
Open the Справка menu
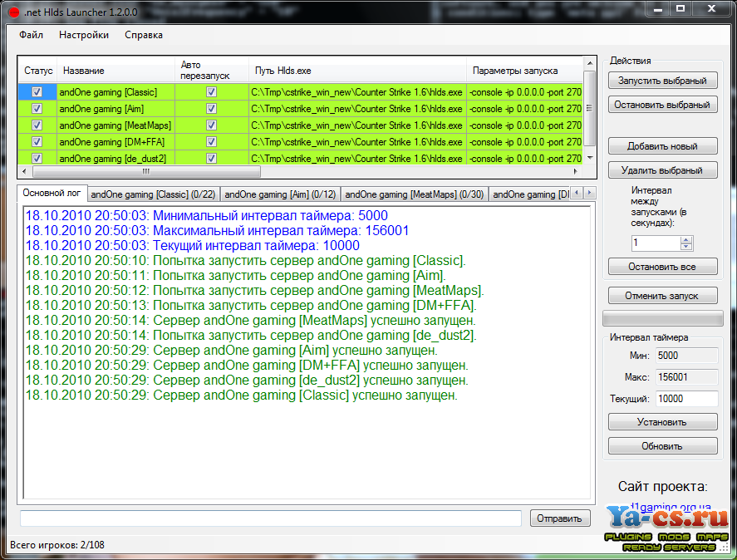click(x=144, y=35)
